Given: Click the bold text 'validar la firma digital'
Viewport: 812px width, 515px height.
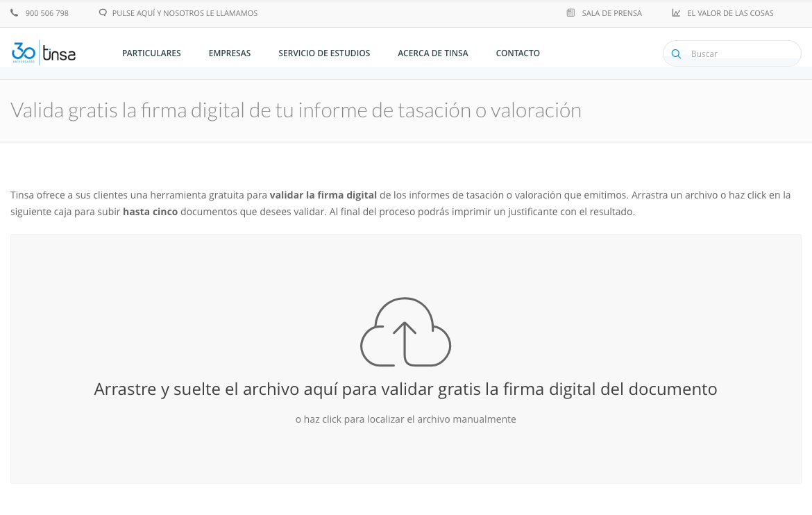Looking at the screenshot, I should click(323, 195).
